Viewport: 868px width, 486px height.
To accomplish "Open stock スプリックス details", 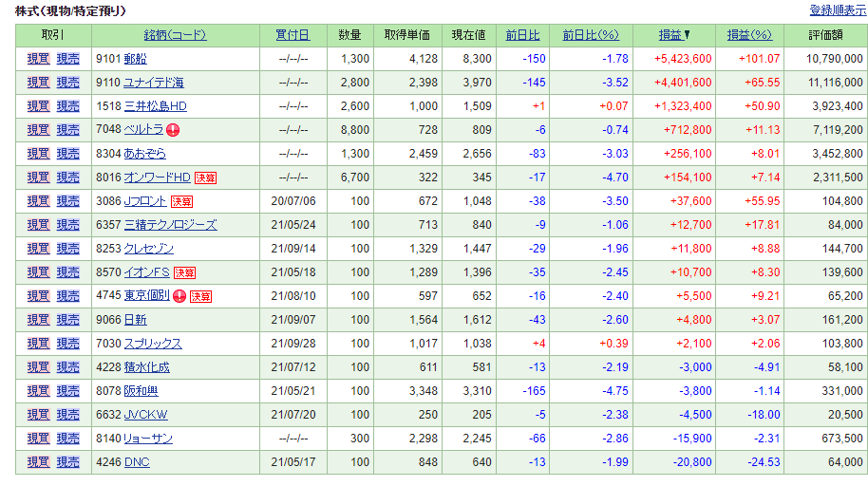I will point(153,344).
